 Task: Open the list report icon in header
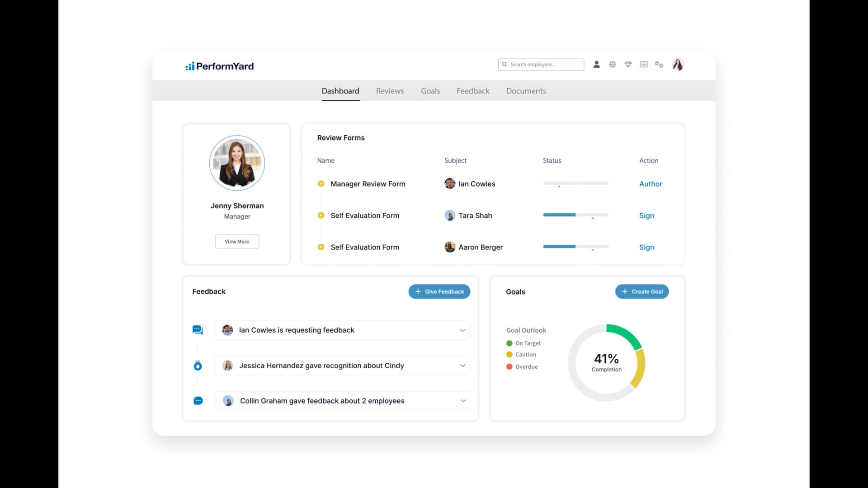point(643,65)
